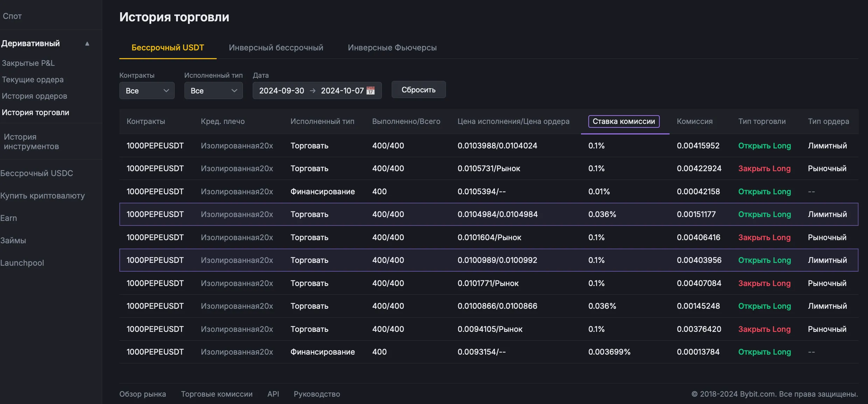Image resolution: width=868 pixels, height=404 pixels.
Task: Open Текущие ордера in sidebar
Action: click(33, 79)
